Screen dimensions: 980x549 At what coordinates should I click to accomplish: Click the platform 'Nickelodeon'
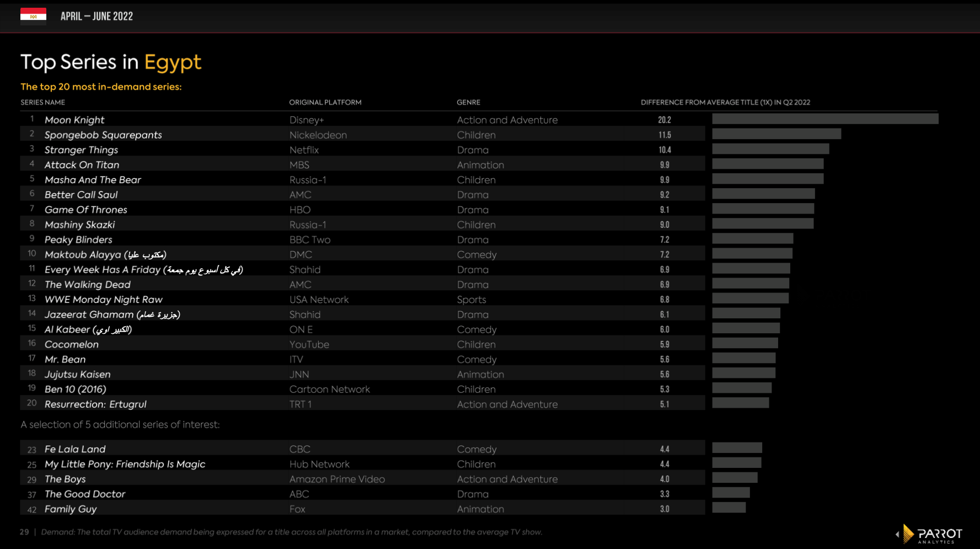click(318, 135)
